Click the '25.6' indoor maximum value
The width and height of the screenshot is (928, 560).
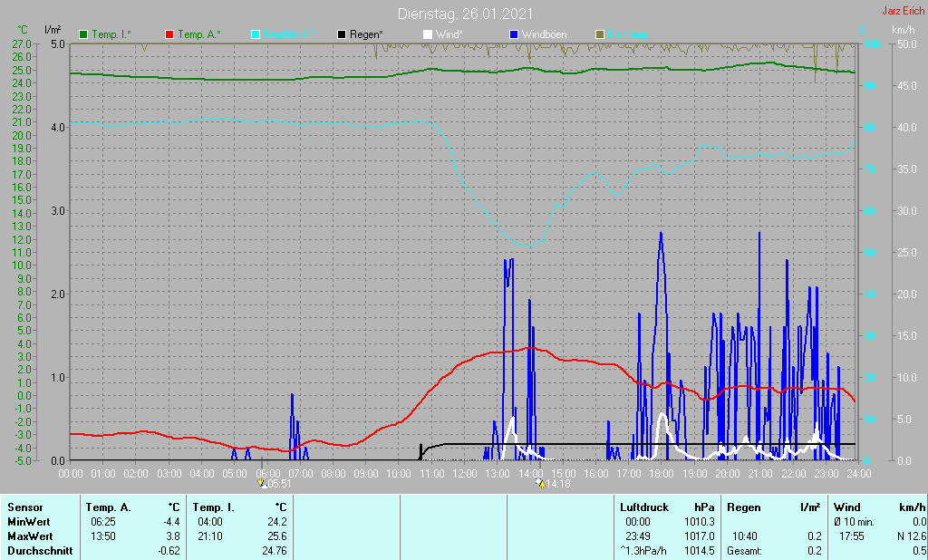point(277,536)
